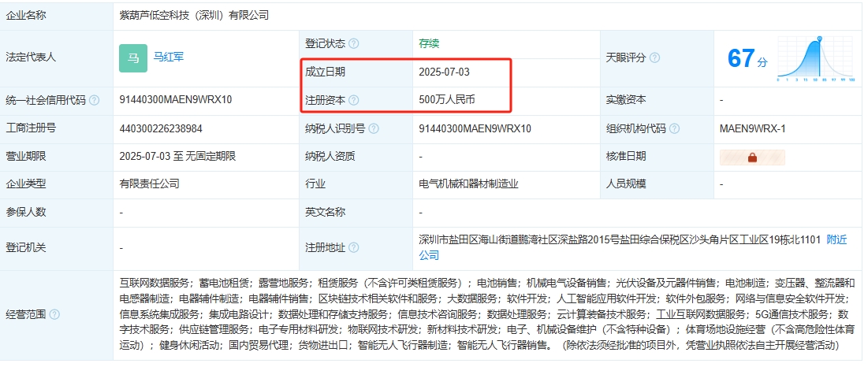Image resolution: width=868 pixels, height=367 pixels.
Task: Click the 行业 field label
Action: 315,184
